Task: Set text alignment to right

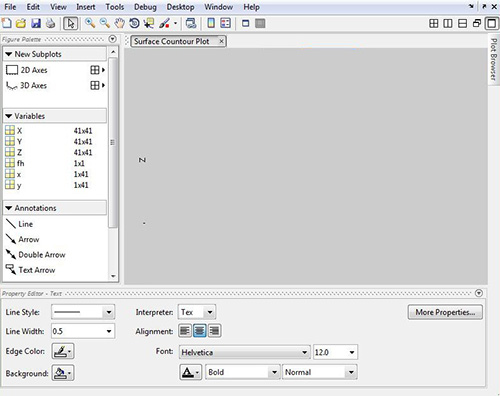Action: (x=214, y=331)
